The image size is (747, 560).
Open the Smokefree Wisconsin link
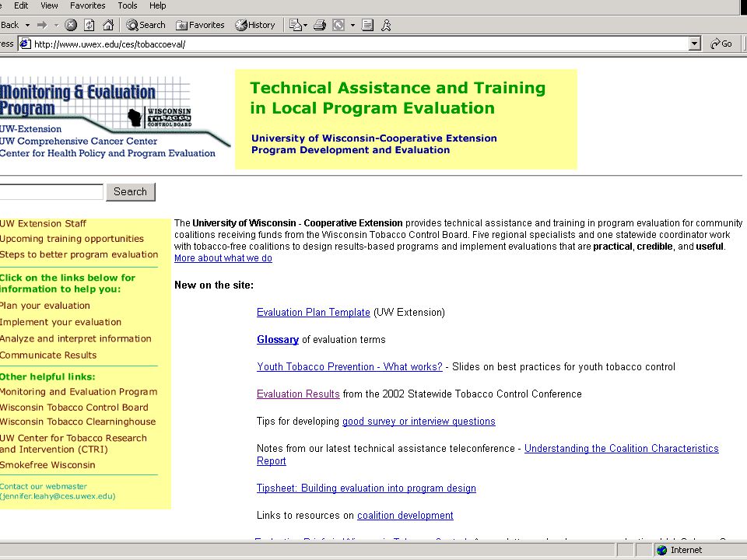(47, 465)
